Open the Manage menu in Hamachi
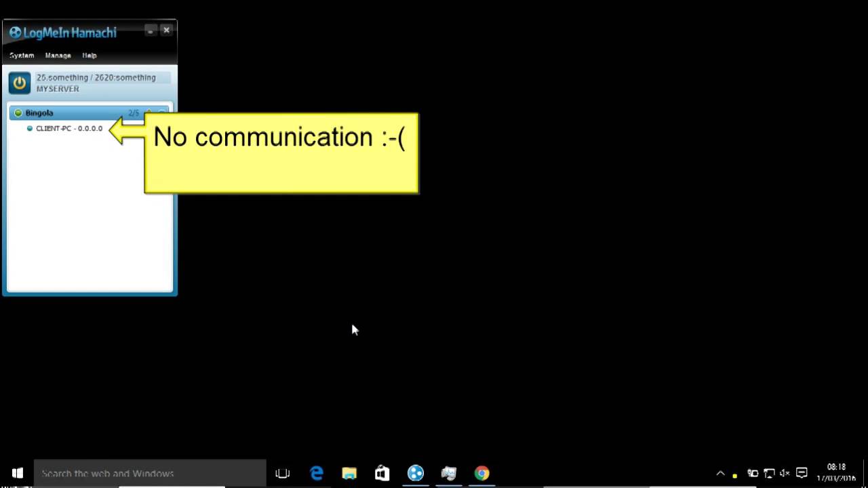868x488 pixels. coord(58,56)
